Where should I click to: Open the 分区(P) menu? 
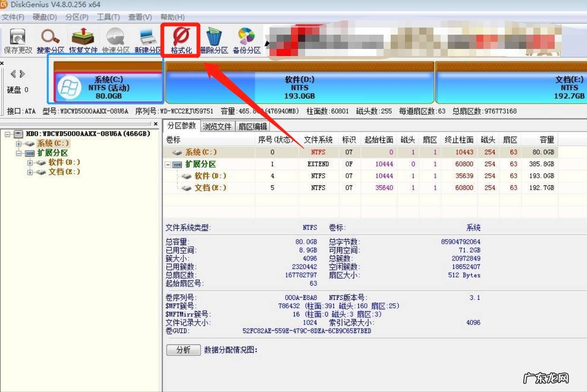click(77, 17)
